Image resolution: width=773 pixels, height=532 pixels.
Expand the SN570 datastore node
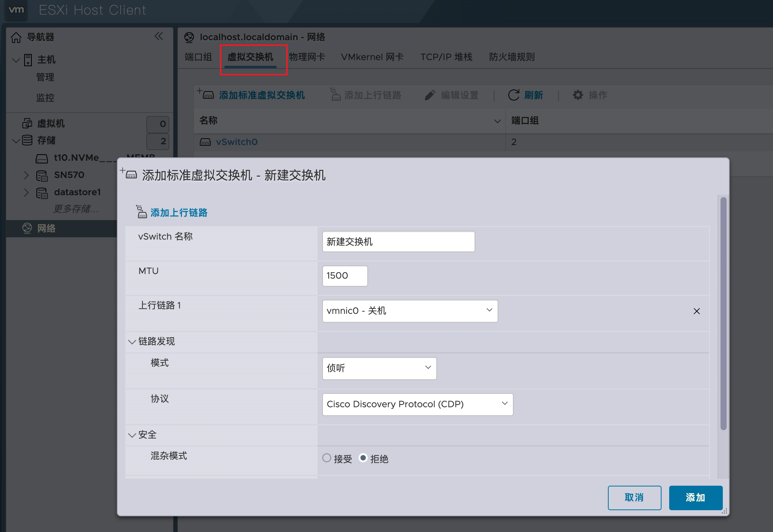(26, 175)
